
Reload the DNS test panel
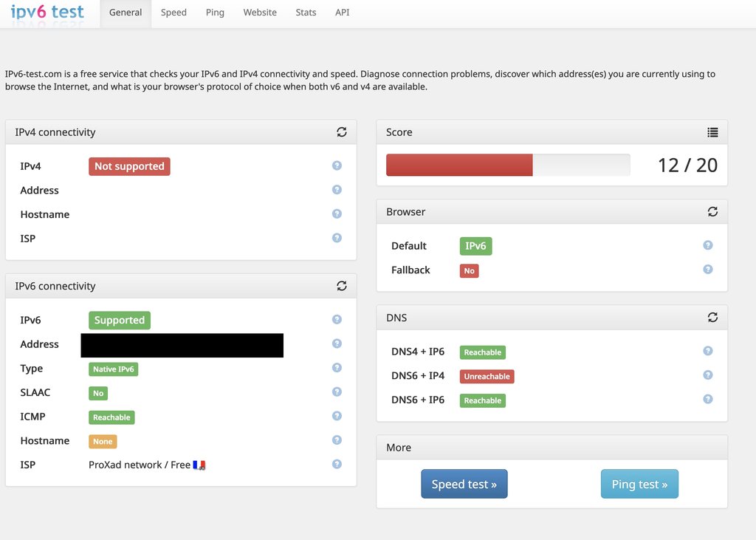point(712,318)
